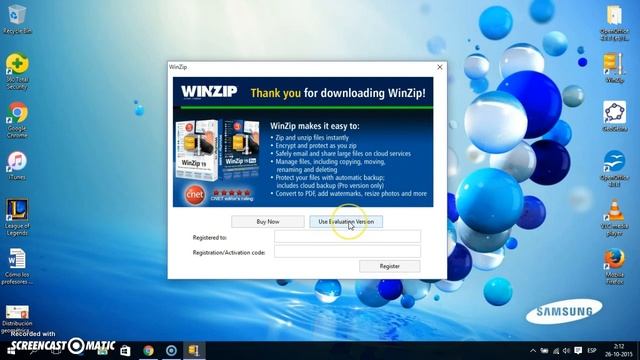Open the top-right OpenOffice folder icon
Image resolution: width=640 pixels, height=360 pixels.
[x=614, y=22]
